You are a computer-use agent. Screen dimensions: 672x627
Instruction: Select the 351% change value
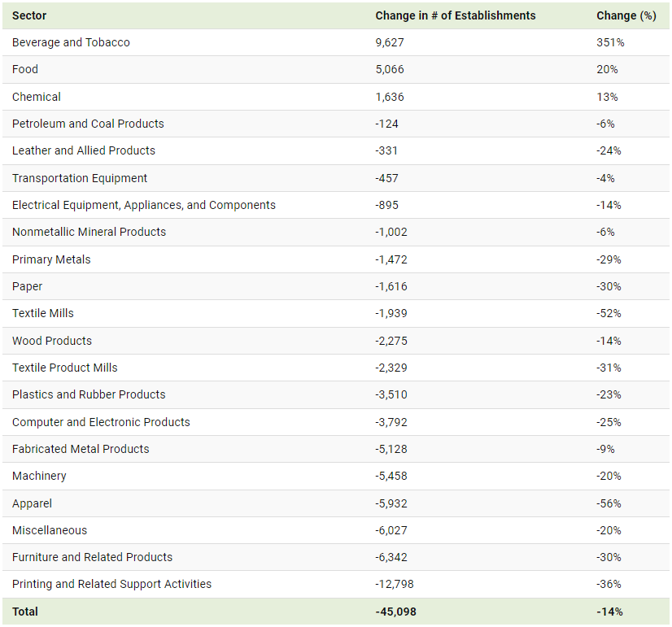pyautogui.click(x=610, y=42)
